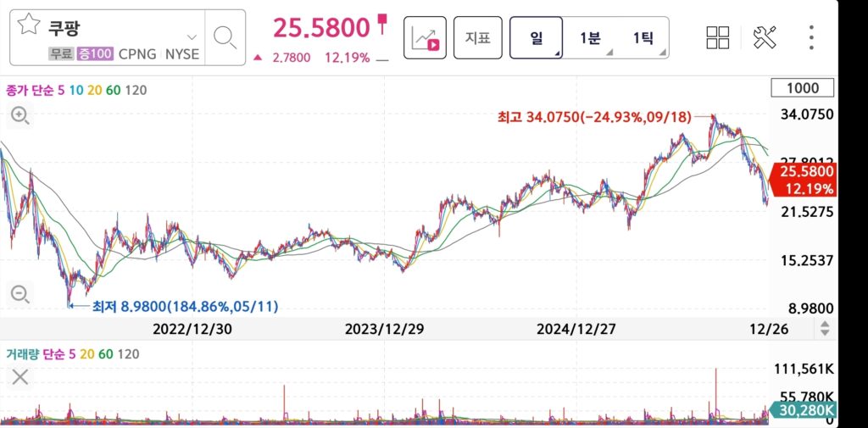Open the chart replay/play icon
Viewport: 868px width, 428px height.
[x=425, y=37]
